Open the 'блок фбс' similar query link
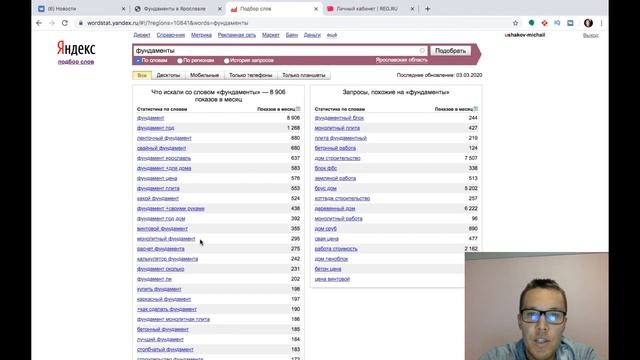Viewport: 640px width, 360px height. pyautogui.click(x=326, y=168)
